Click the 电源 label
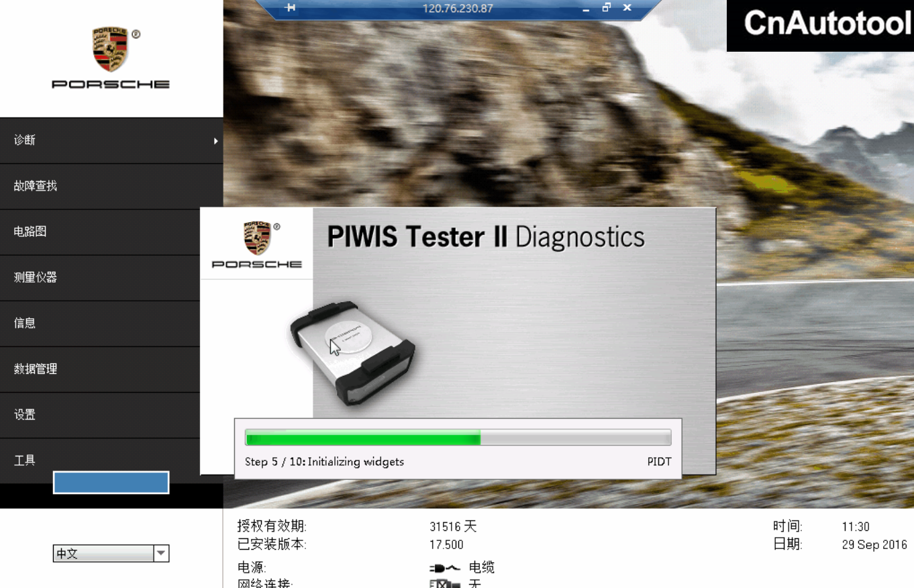 (x=252, y=568)
